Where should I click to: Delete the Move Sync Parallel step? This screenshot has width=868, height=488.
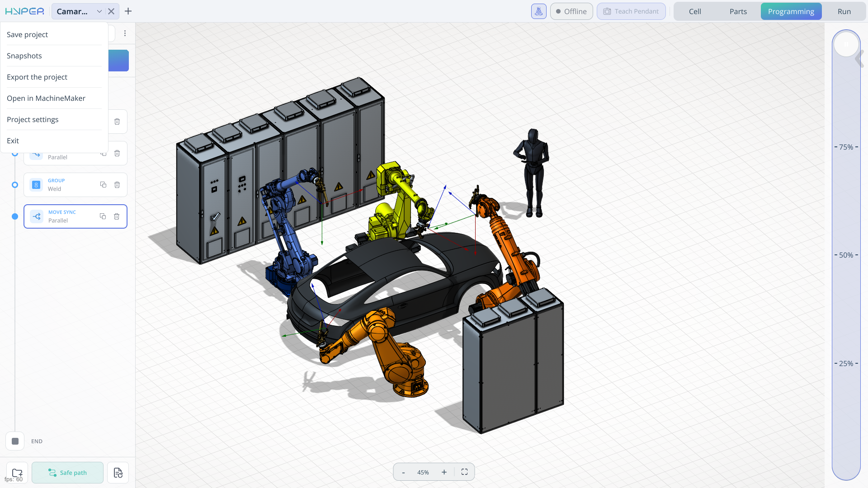(117, 216)
